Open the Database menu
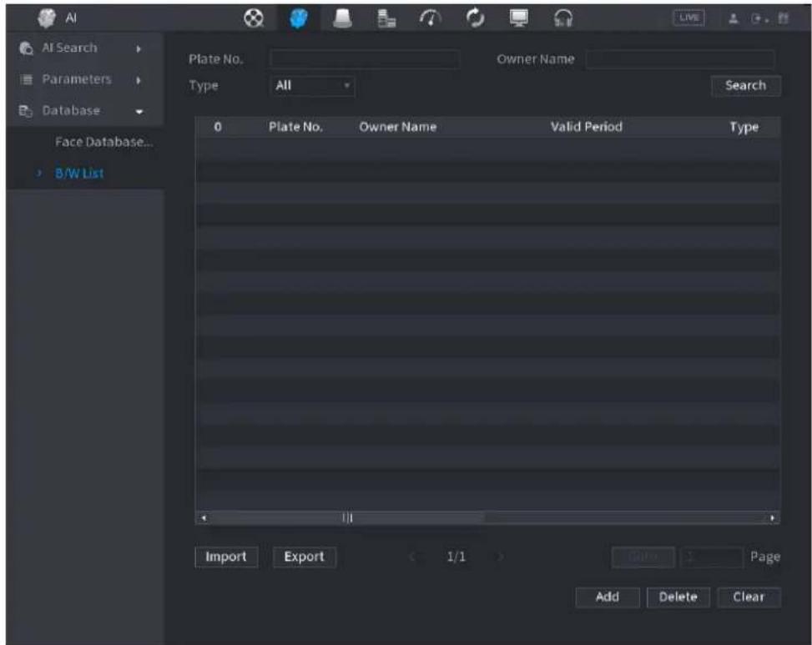Viewport: 812px width, 645px height. coord(85,111)
